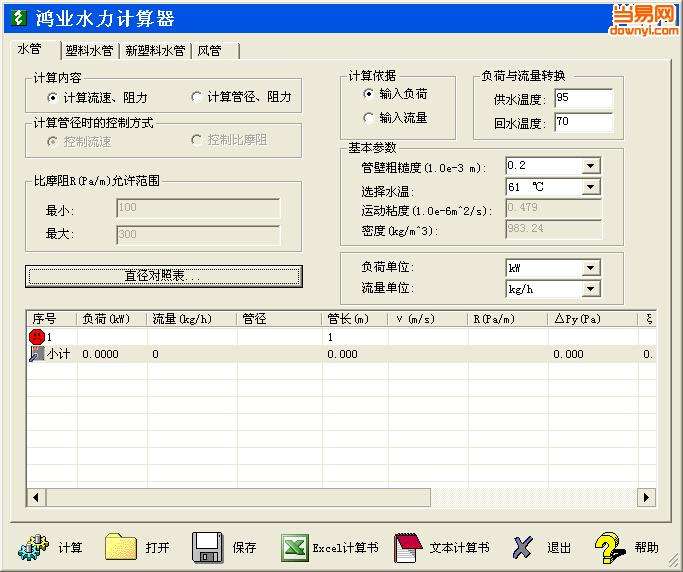Switch to the 塑料水管 tab
Image resolution: width=683 pixels, height=572 pixels.
90,51
